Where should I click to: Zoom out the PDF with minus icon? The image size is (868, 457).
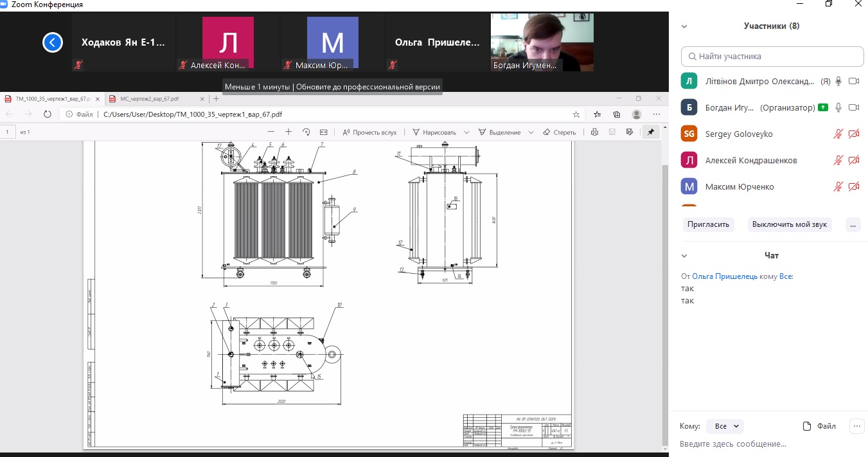271,132
